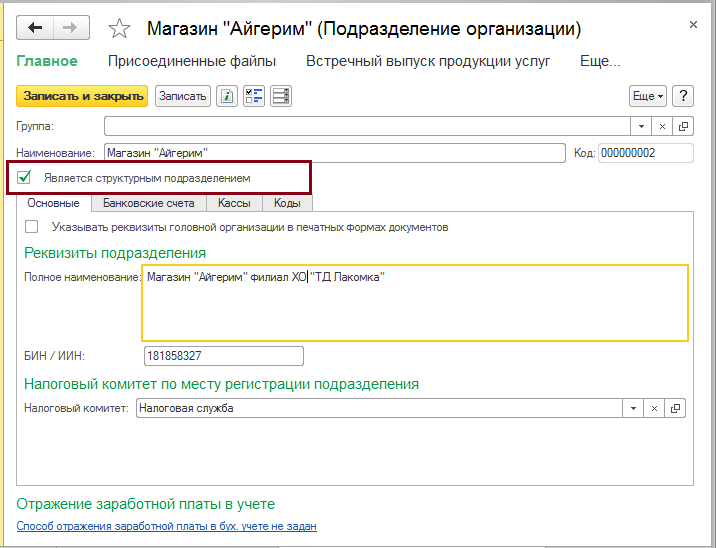Screen dimensions: 717x548
Task: Click the forward navigation arrow
Action: tap(71, 28)
